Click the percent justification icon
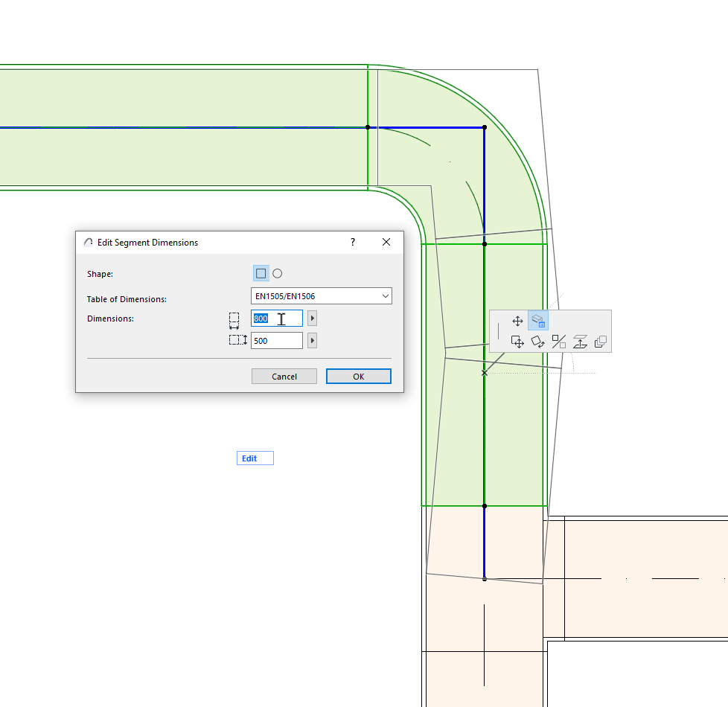 click(558, 342)
